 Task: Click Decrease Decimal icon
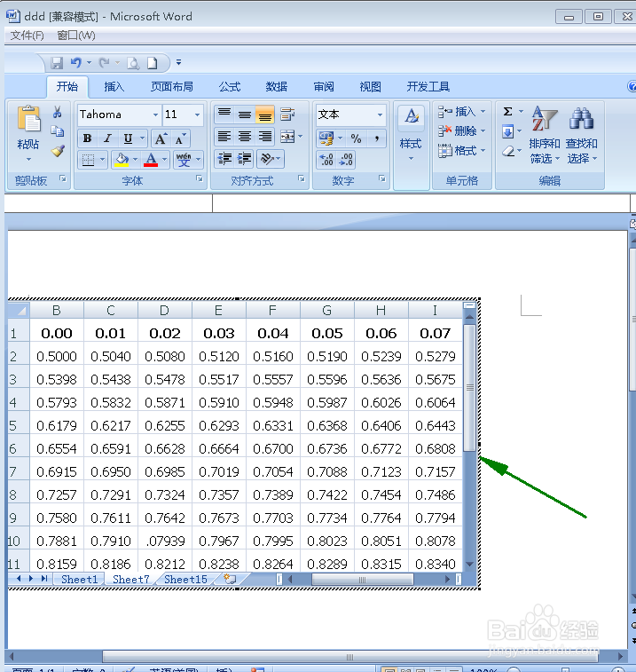(346, 160)
